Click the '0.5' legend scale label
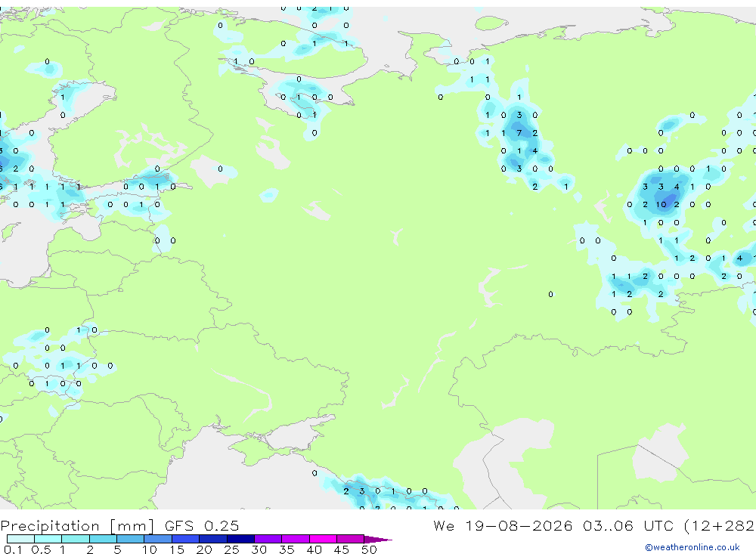 41,549
